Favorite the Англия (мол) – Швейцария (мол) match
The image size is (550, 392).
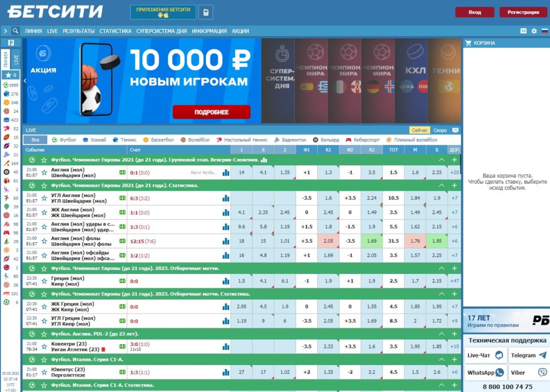(44, 172)
